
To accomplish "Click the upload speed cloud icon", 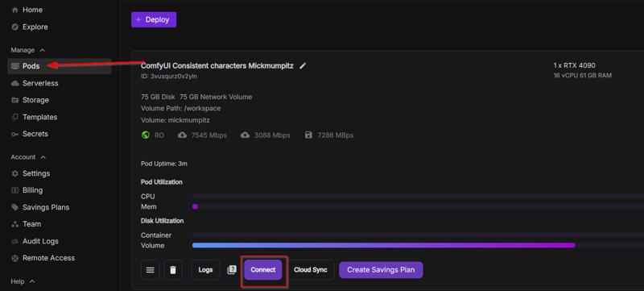I will (x=246, y=135).
